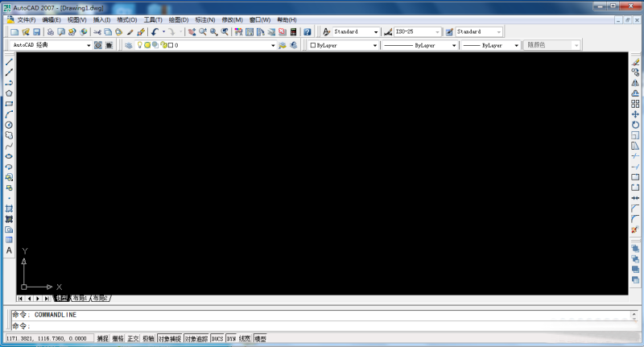Screen dimensions: 644x347
Task: Select the Polygon drawing tool
Action: (9, 93)
